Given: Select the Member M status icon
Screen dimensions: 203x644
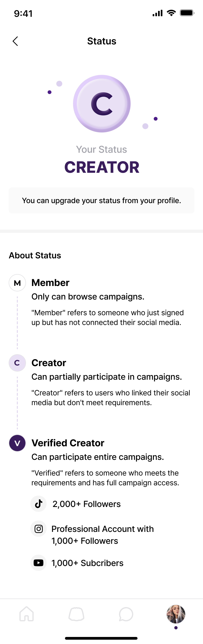Looking at the screenshot, I should point(17,283).
